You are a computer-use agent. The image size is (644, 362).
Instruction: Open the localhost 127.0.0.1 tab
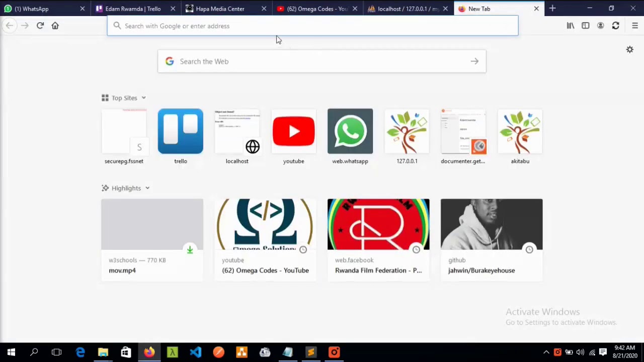pos(408,9)
